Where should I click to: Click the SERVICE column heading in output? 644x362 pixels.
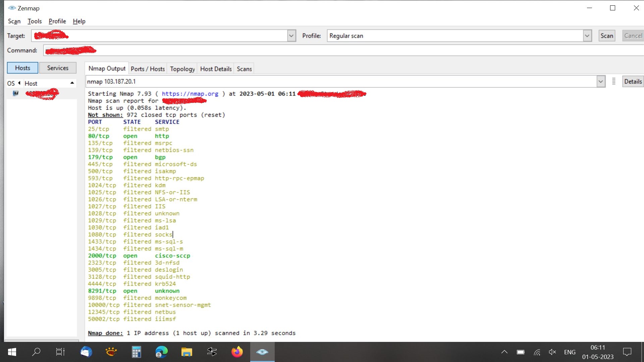tap(167, 122)
